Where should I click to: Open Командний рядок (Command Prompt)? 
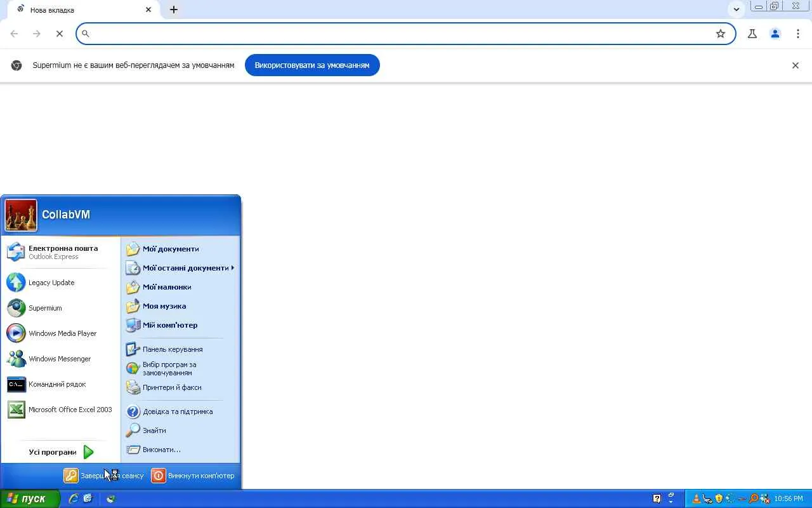pos(60,384)
